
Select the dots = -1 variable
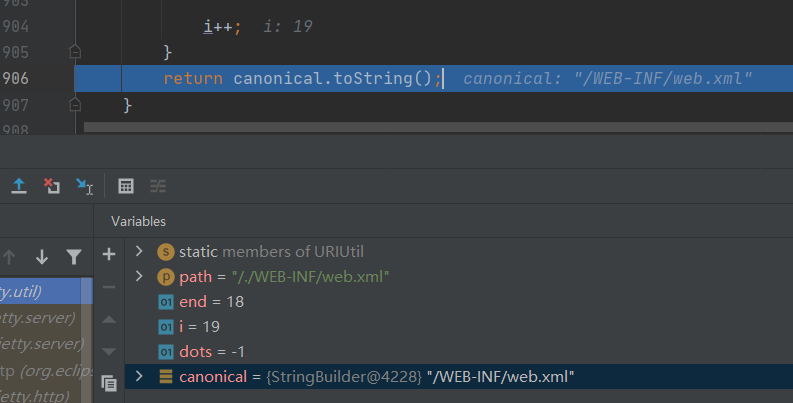pos(211,351)
